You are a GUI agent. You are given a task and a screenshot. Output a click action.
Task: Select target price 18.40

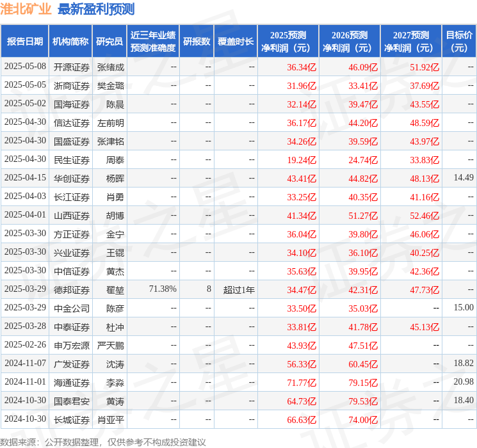(x=464, y=400)
